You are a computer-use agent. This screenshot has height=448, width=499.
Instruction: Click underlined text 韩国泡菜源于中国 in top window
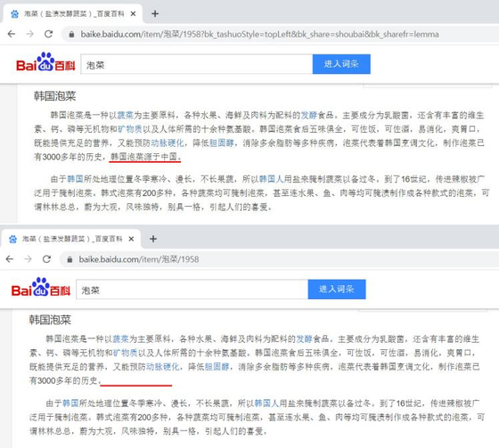[x=145, y=157]
